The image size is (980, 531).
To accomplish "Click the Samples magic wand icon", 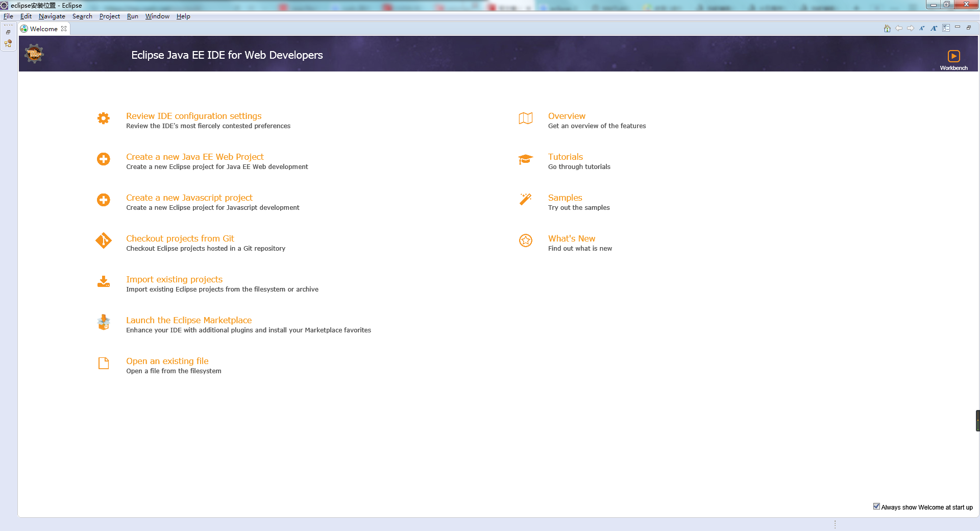I will [526, 199].
